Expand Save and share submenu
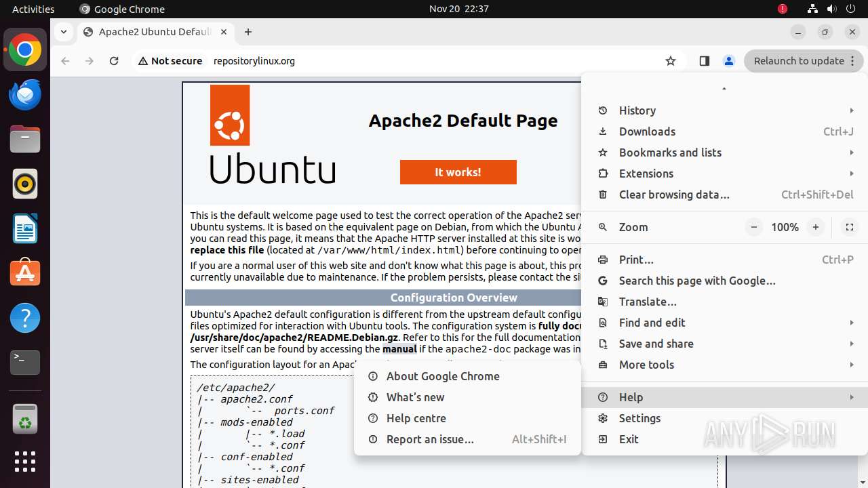The width and height of the screenshot is (868, 488). click(x=725, y=344)
